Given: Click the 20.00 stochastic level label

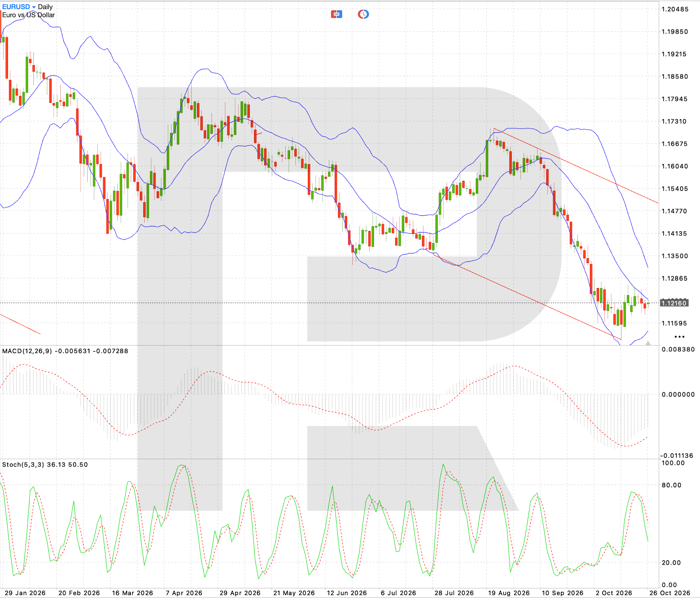Looking at the screenshot, I should [671, 562].
